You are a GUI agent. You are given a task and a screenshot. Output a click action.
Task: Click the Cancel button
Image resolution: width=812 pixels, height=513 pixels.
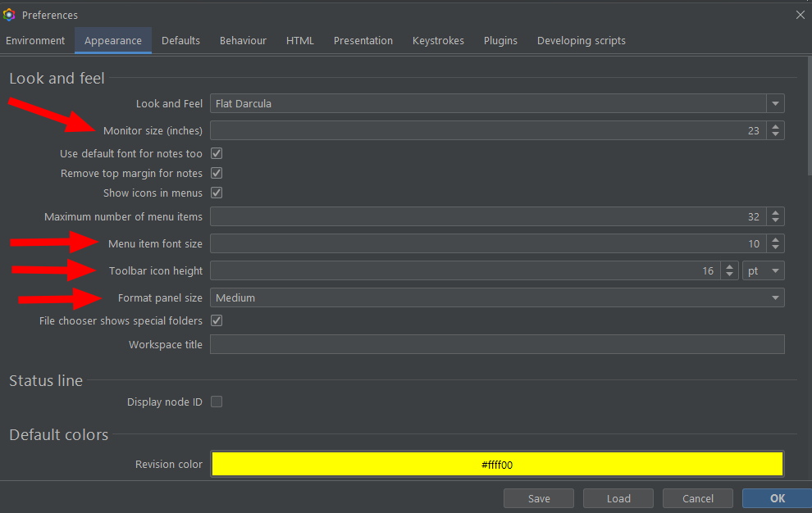[x=697, y=498]
